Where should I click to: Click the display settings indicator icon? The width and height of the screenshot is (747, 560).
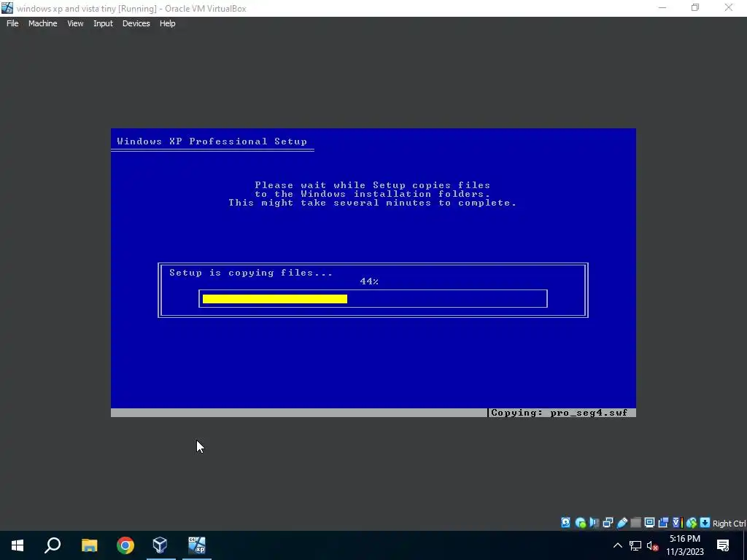click(649, 523)
